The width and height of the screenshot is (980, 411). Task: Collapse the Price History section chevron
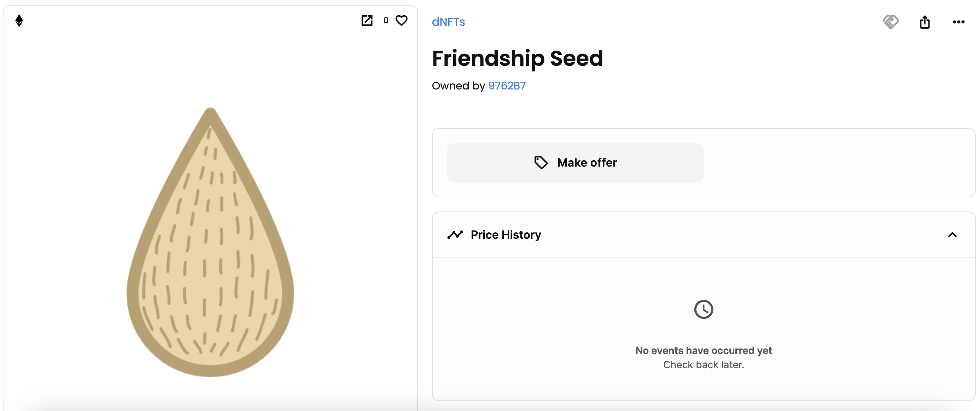click(x=952, y=235)
